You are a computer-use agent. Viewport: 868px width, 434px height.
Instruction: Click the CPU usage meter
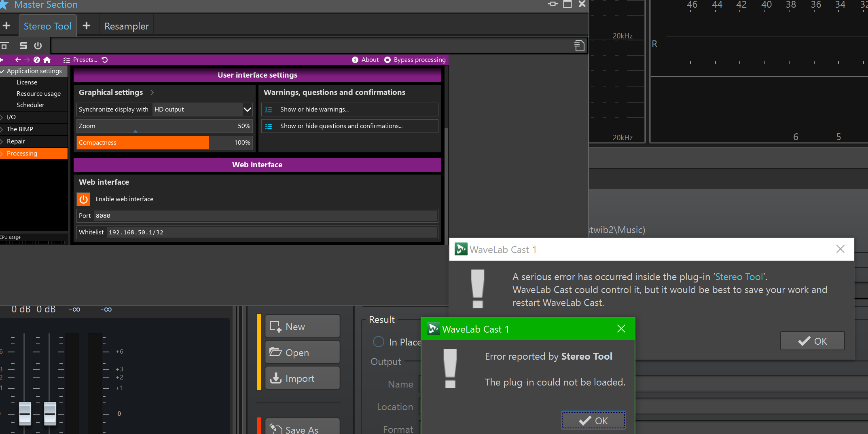[32, 242]
